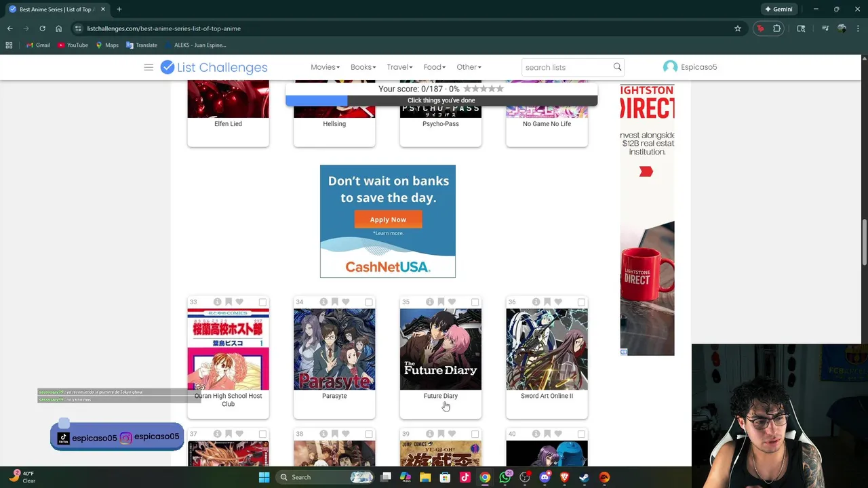Screen dimensions: 868x488
Task: Bookmark this page with the star icon
Action: coord(738,28)
